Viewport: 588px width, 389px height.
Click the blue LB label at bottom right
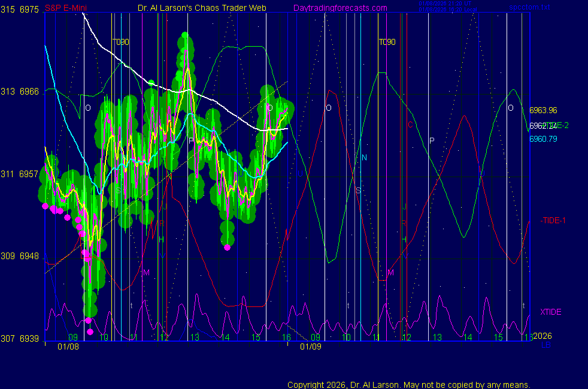(545, 345)
